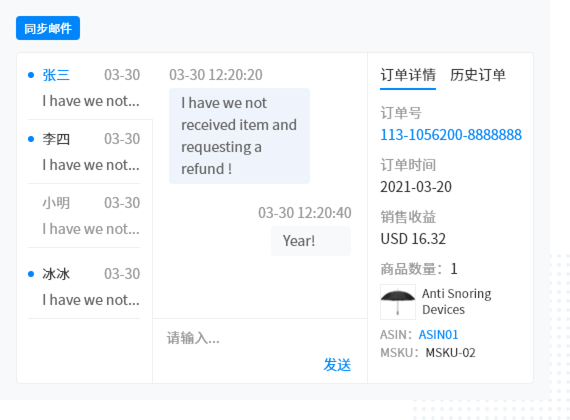Click the unread dot beside 张三

click(31, 75)
